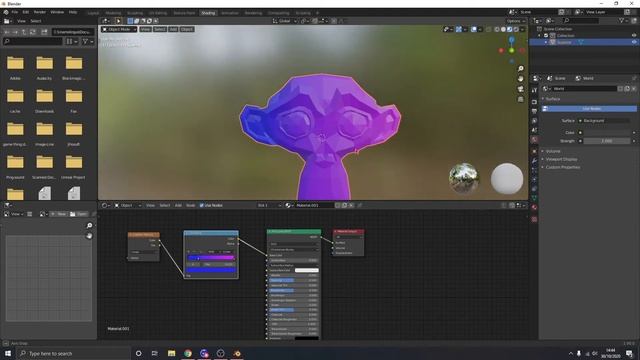Viewport: 640px width, 360px height.
Task: Open the Texture properties tab icon
Action: point(534,219)
